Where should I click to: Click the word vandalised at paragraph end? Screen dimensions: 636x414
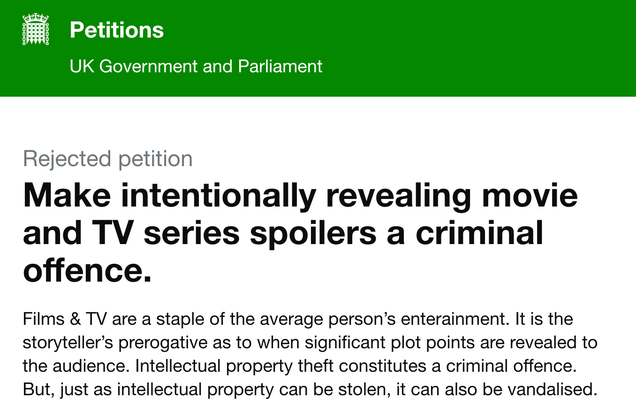pyautogui.click(x=552, y=390)
